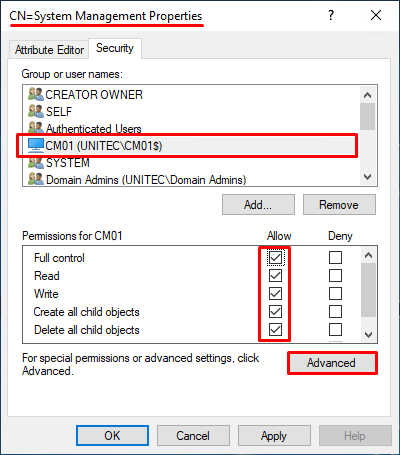Open the question mark help icon
The height and width of the screenshot is (455, 400).
330,15
